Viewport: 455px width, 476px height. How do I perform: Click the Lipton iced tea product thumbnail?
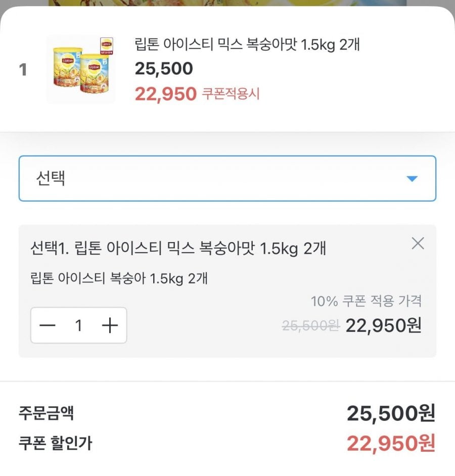(x=81, y=70)
